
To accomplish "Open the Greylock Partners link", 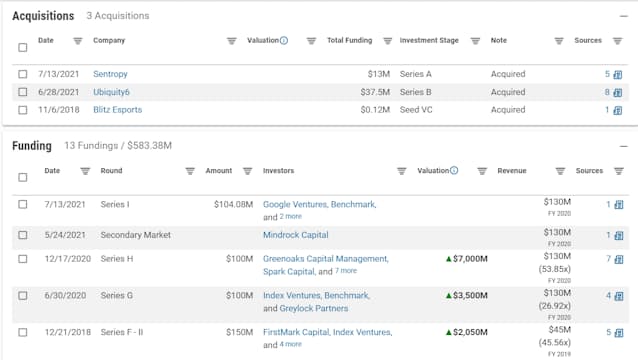I will (x=314, y=308).
